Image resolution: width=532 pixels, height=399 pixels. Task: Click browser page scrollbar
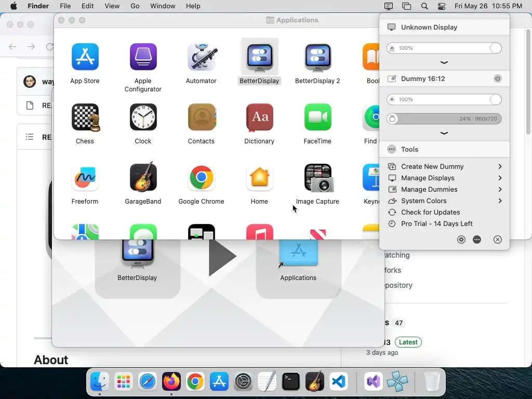pos(528,82)
